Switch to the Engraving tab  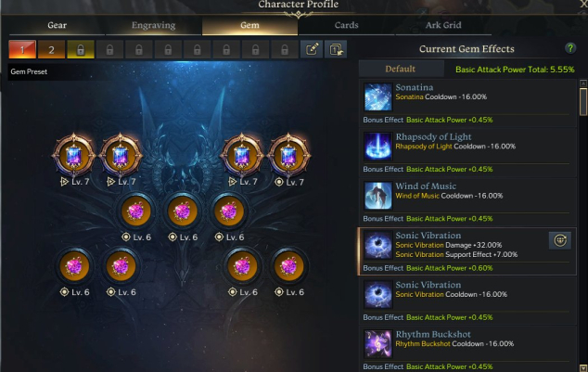(x=153, y=25)
